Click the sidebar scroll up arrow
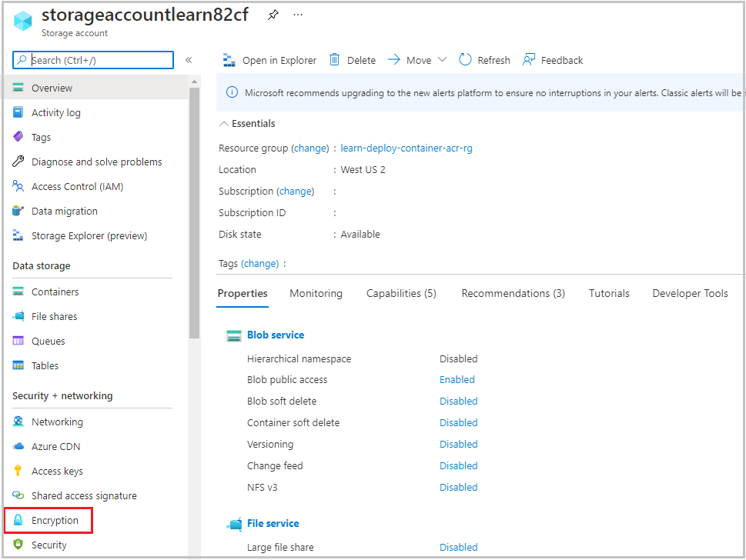The width and height of the screenshot is (746, 560). (x=194, y=82)
